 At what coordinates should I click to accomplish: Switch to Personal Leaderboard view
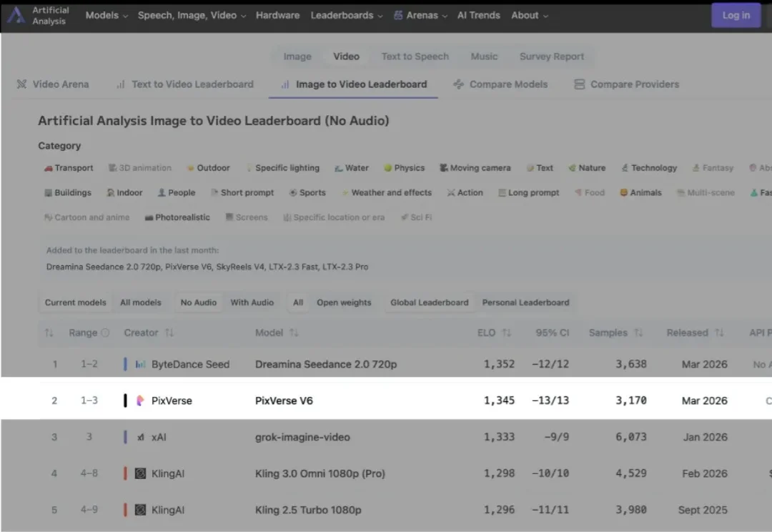click(x=525, y=302)
